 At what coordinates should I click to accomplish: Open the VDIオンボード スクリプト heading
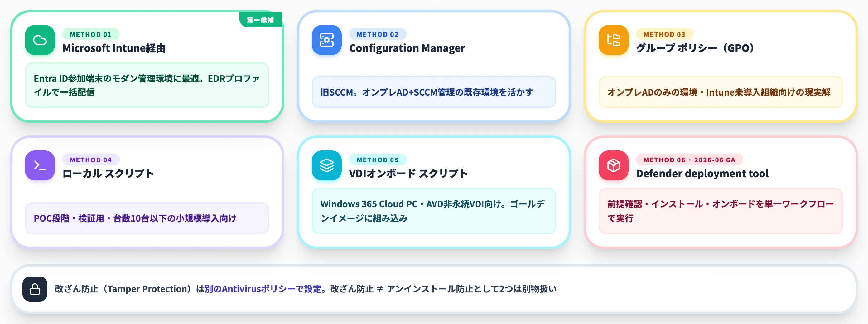pyautogui.click(x=408, y=174)
